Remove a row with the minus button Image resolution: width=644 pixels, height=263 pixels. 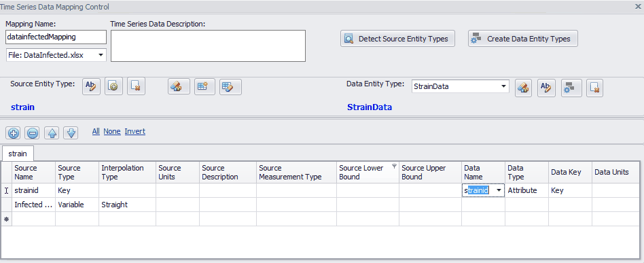[33, 133]
